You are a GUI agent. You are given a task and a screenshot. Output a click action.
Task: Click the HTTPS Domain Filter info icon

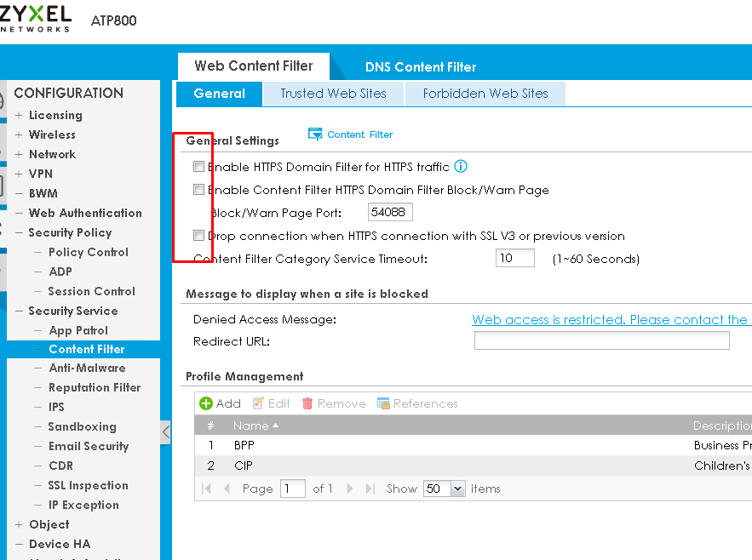click(461, 166)
